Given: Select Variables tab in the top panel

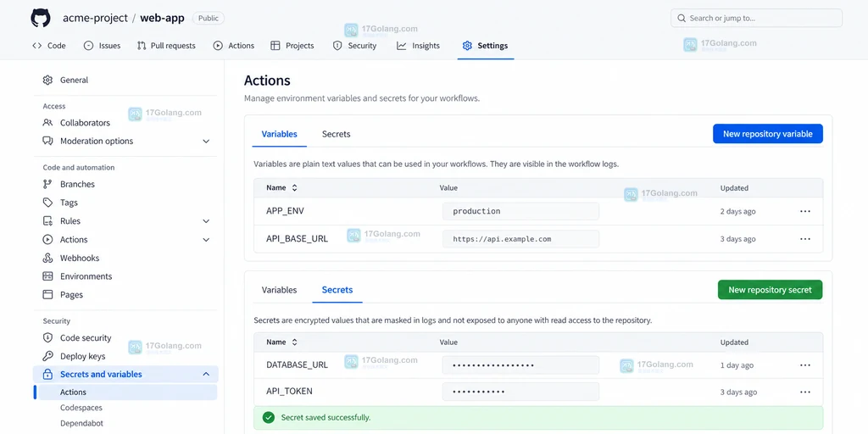Looking at the screenshot, I should 279,134.
